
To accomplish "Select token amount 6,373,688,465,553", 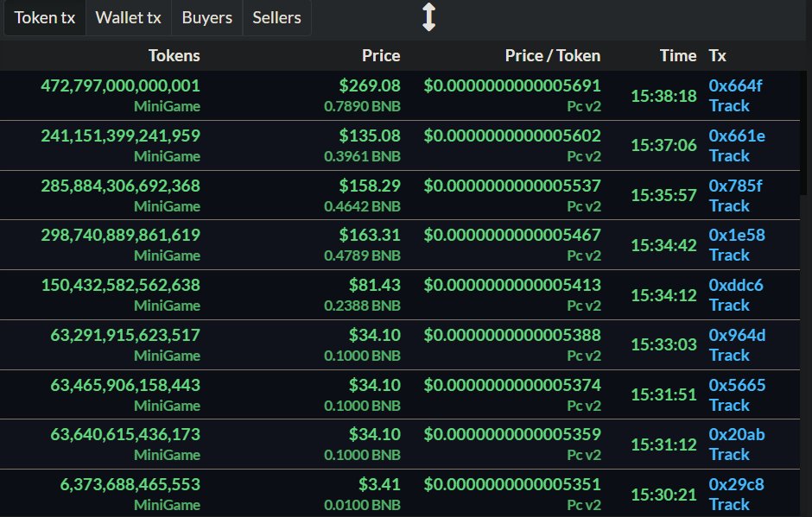I will (130, 484).
